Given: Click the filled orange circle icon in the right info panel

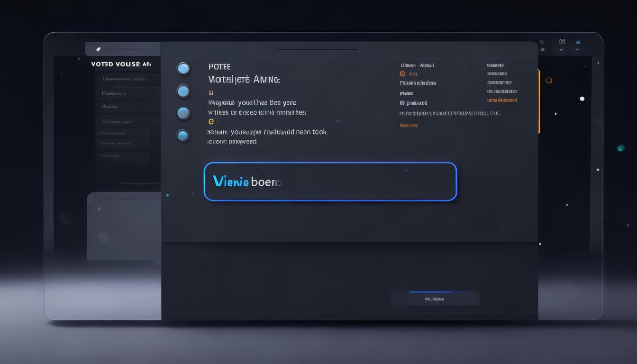Looking at the screenshot, I should click(402, 73).
